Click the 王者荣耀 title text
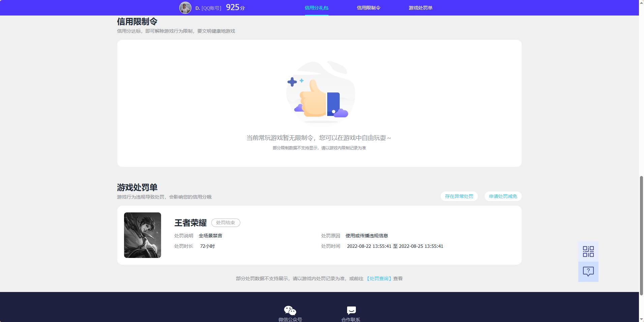Screen dimensions: 644x322 (x=190, y=223)
